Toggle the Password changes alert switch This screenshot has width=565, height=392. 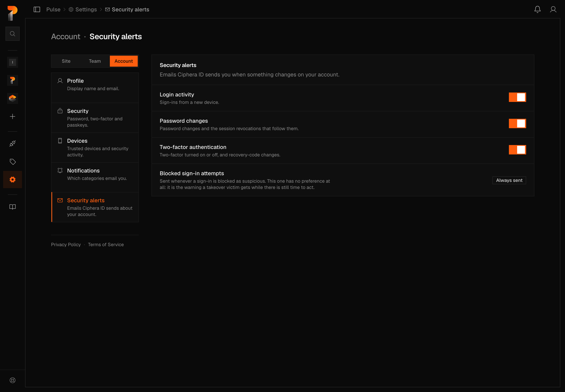pyautogui.click(x=517, y=123)
